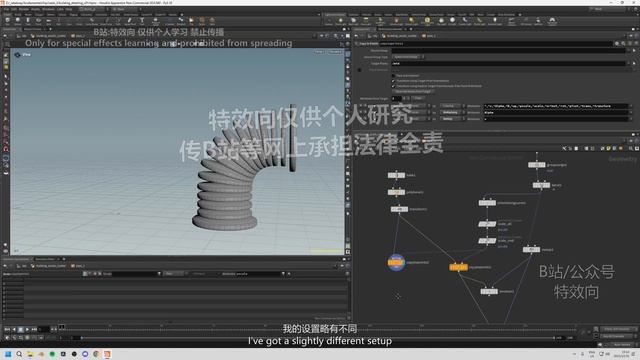Screen dimensions: 640x360
Task: Click the play forward button
Action: click(x=27, y=329)
